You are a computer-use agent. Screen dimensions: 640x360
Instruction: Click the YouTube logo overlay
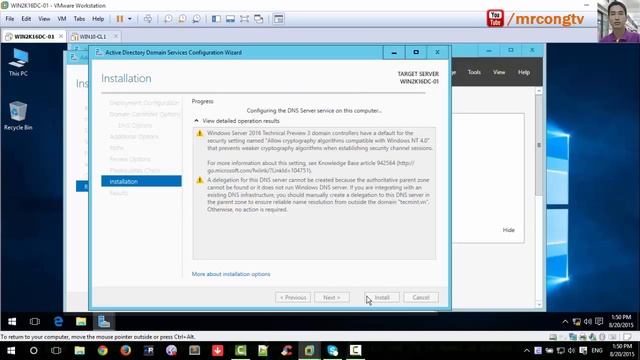pyautogui.click(x=495, y=18)
